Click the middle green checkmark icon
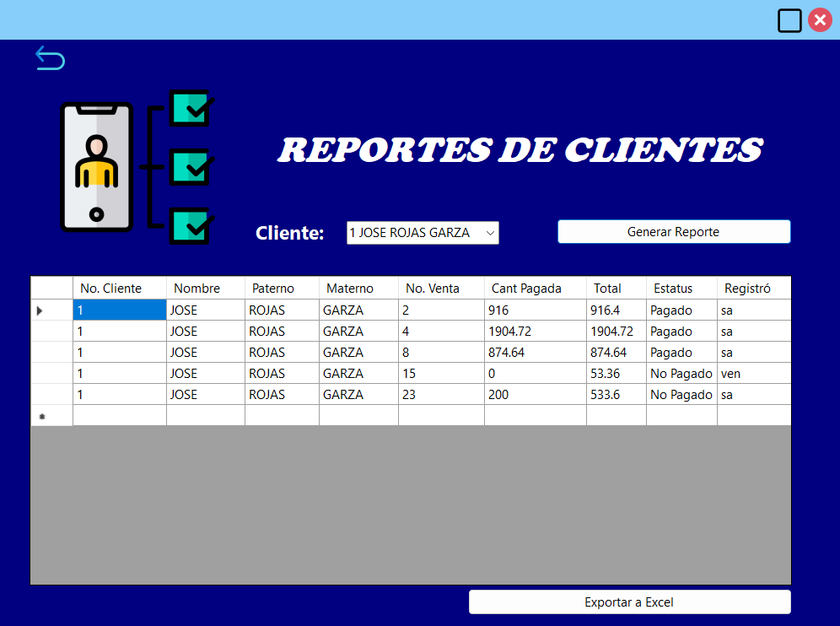Image resolution: width=840 pixels, height=626 pixels. point(192,168)
